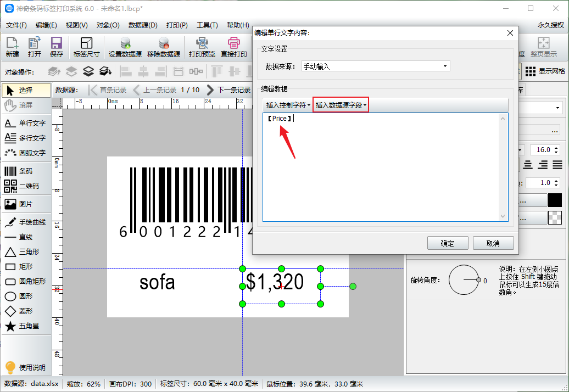Go to 首条记录 first record

coord(108,90)
